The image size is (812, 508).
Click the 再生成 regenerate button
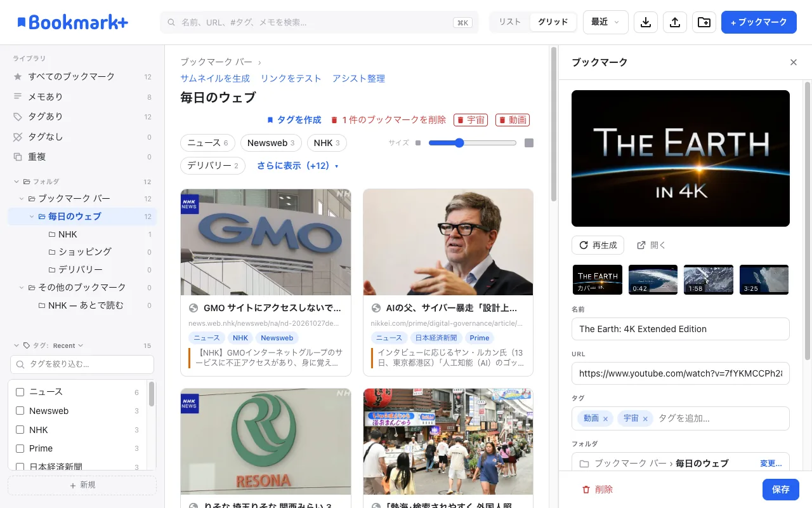pyautogui.click(x=598, y=245)
